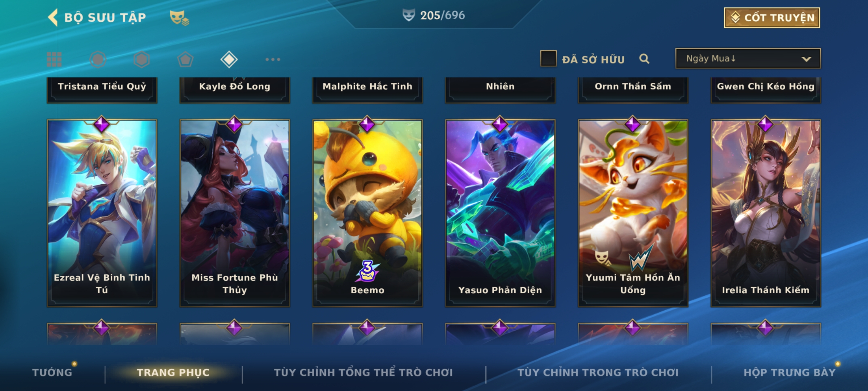Open the mask and coins shop icon
Viewport: 868px width, 391px height.
(x=179, y=18)
